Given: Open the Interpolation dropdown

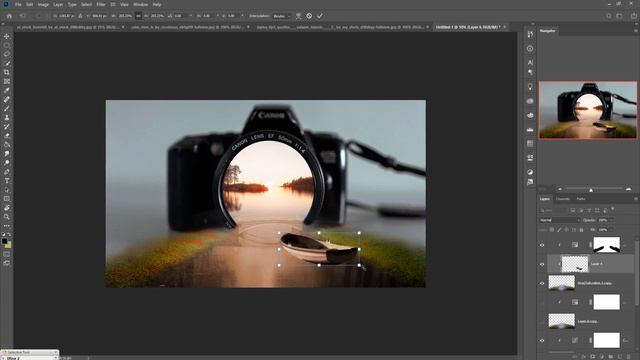Looking at the screenshot, I should [x=282, y=16].
